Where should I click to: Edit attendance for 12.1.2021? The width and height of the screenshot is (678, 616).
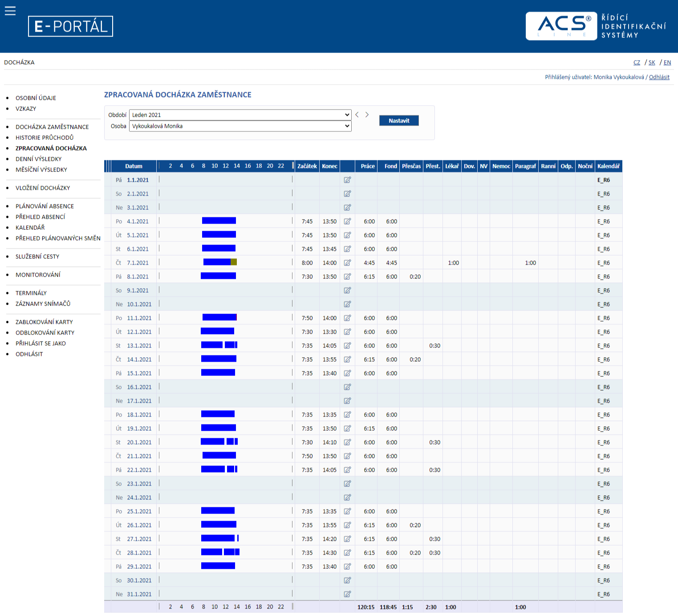click(x=347, y=332)
